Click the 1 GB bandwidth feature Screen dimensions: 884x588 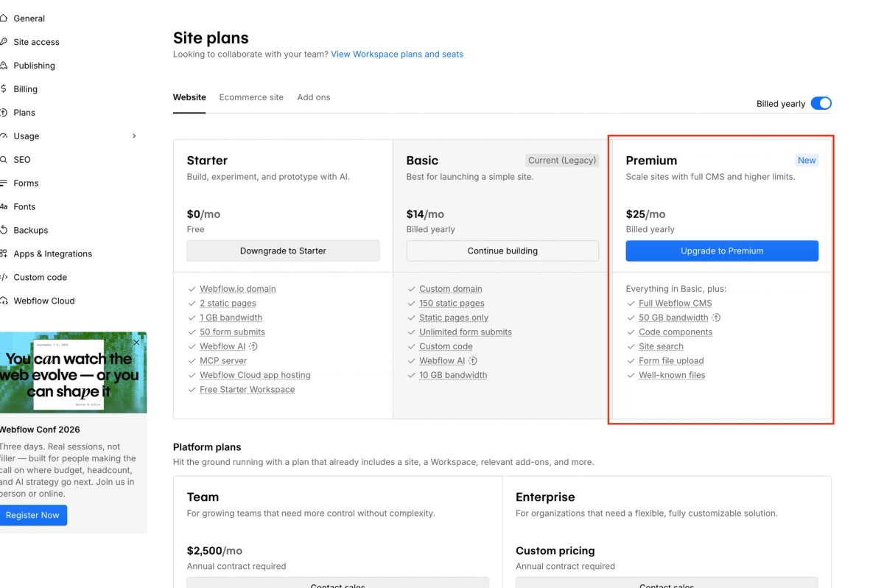(231, 318)
